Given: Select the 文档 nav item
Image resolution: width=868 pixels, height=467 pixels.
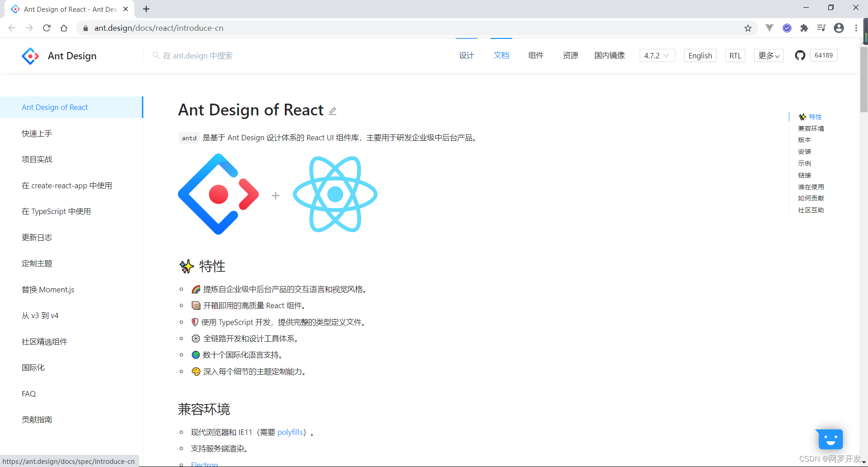Looking at the screenshot, I should 501,55.
